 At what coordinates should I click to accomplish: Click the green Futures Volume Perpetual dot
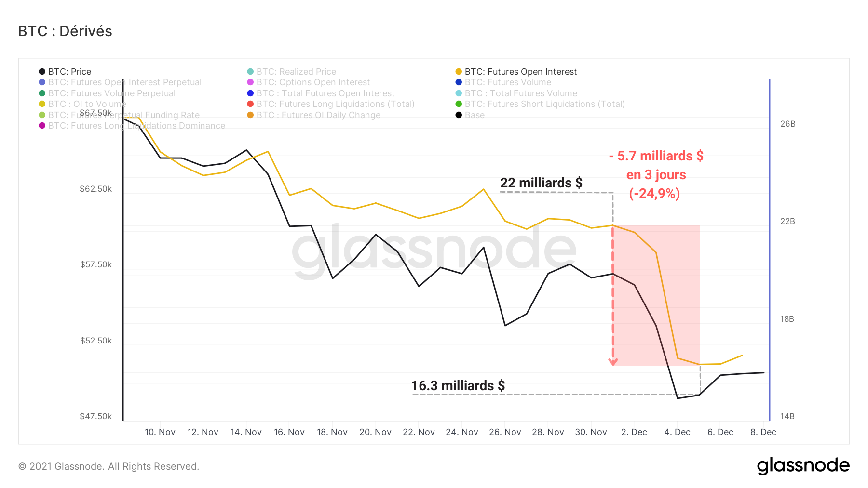click(x=42, y=93)
